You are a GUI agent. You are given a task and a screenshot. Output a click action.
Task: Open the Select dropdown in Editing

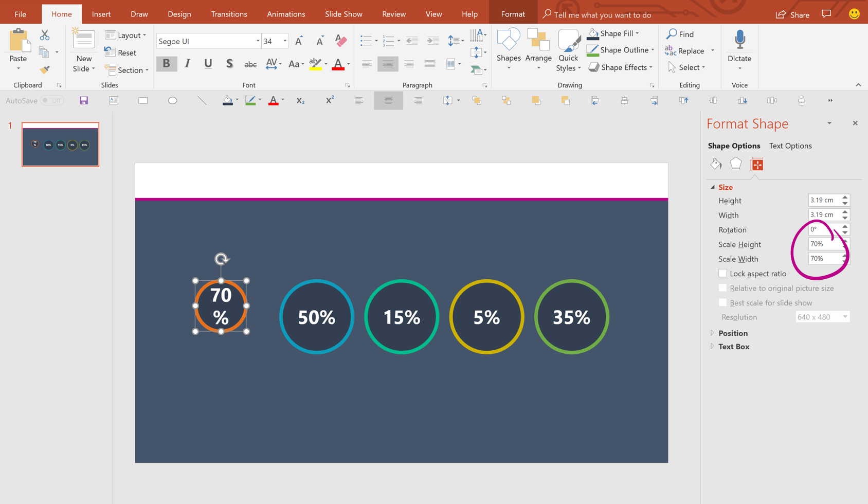point(687,67)
